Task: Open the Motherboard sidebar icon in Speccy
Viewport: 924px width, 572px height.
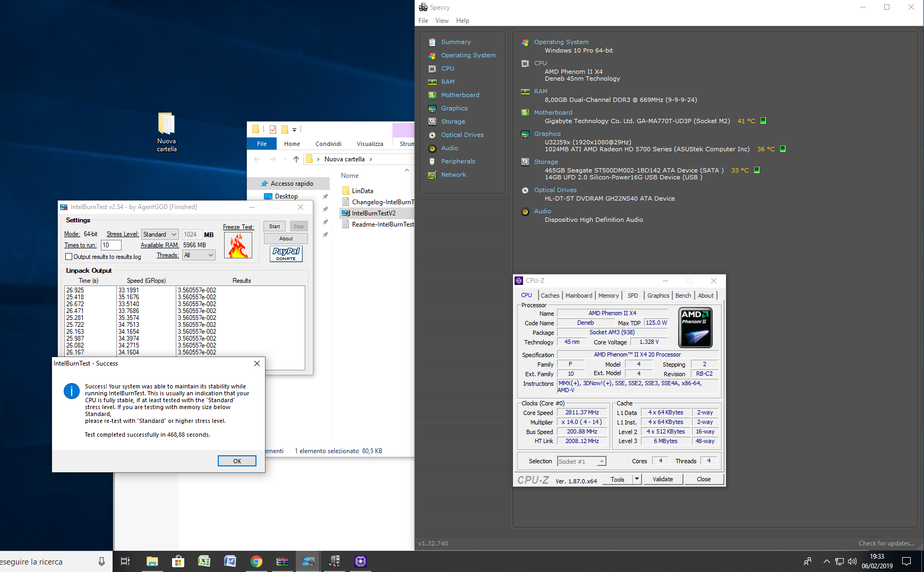Action: pos(432,95)
